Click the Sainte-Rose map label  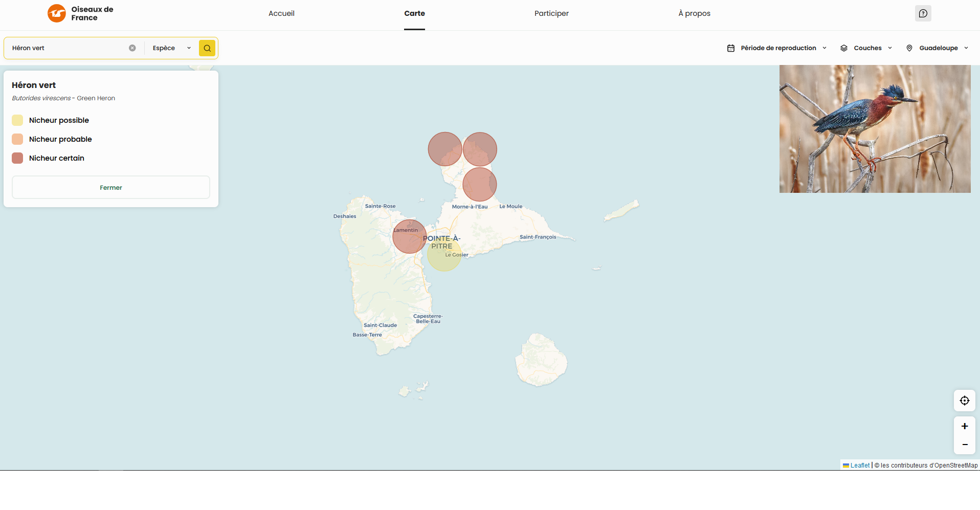[x=380, y=206]
